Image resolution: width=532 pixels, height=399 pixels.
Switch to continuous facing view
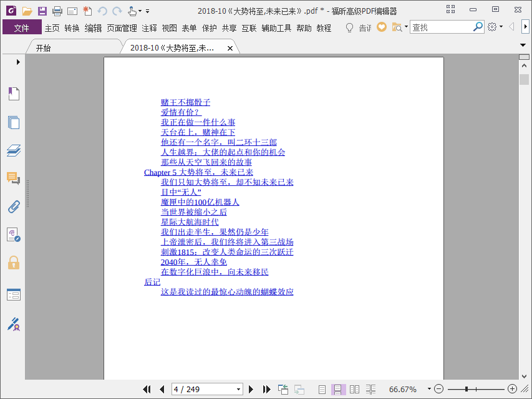point(370,389)
